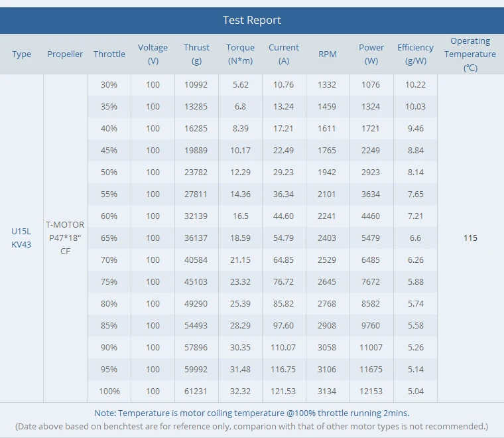
Task: Select the 115 operating temperature value
Action: pos(470,238)
